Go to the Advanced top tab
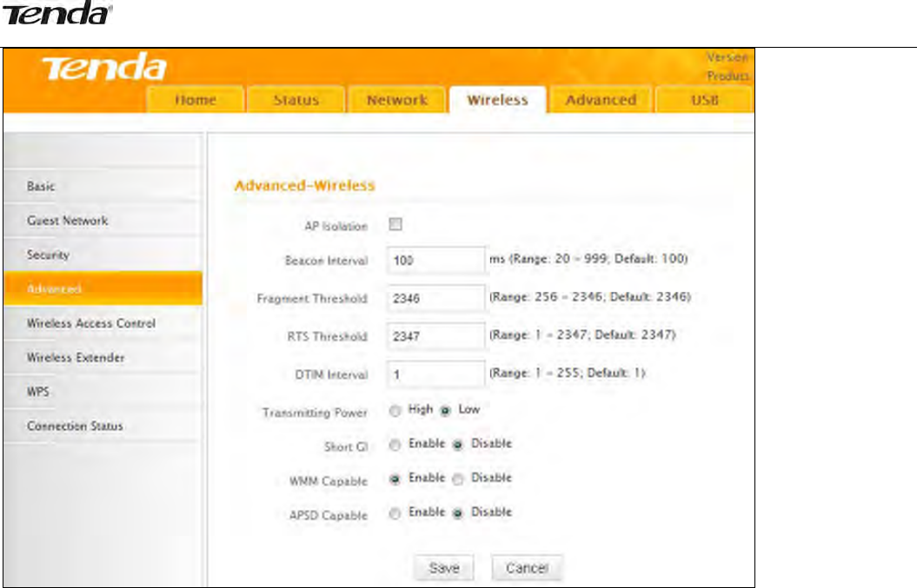The image size is (917, 588). coord(601,100)
